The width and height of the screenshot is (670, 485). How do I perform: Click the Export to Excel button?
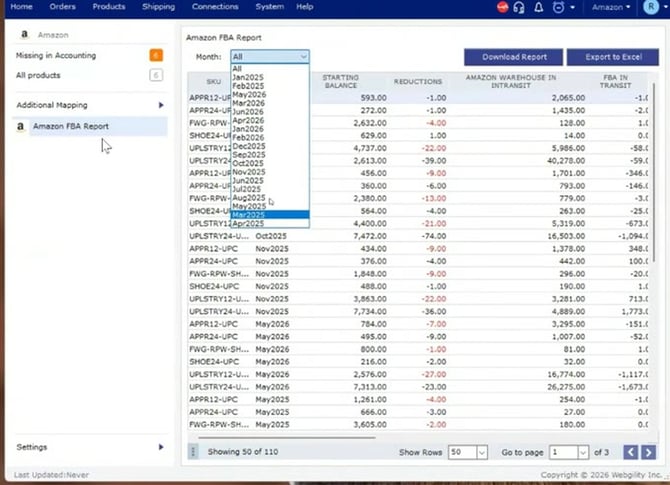click(x=613, y=57)
